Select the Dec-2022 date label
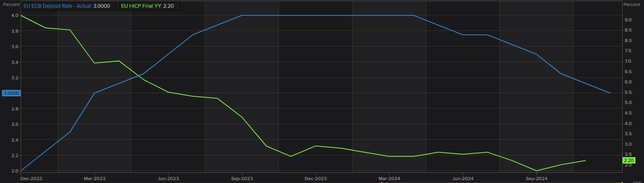This screenshot has width=644, height=183. 31,179
